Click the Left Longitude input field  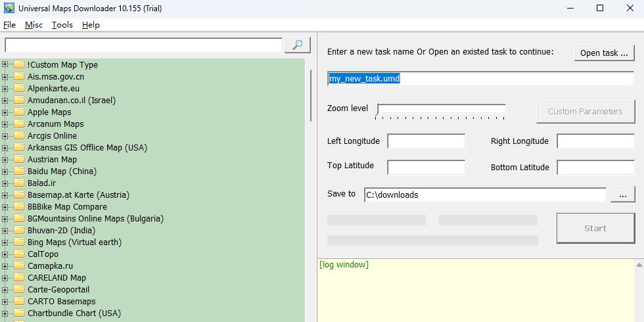426,141
